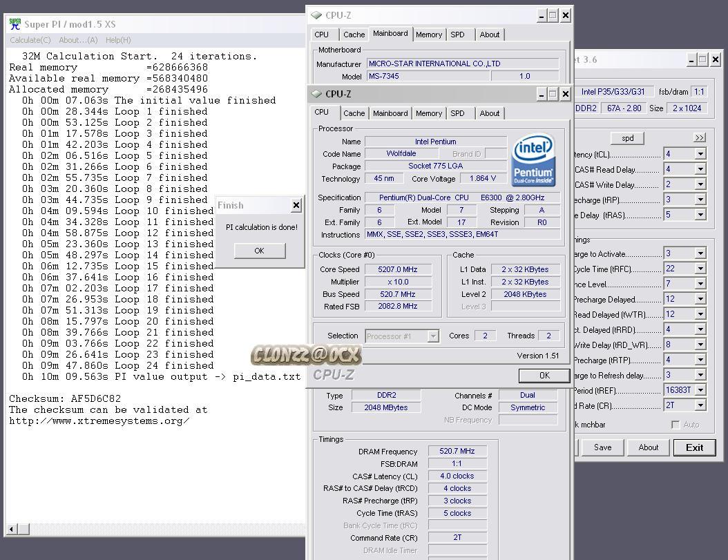This screenshot has width=728, height=560.
Task: Click About button in MemSet
Action: click(x=648, y=447)
